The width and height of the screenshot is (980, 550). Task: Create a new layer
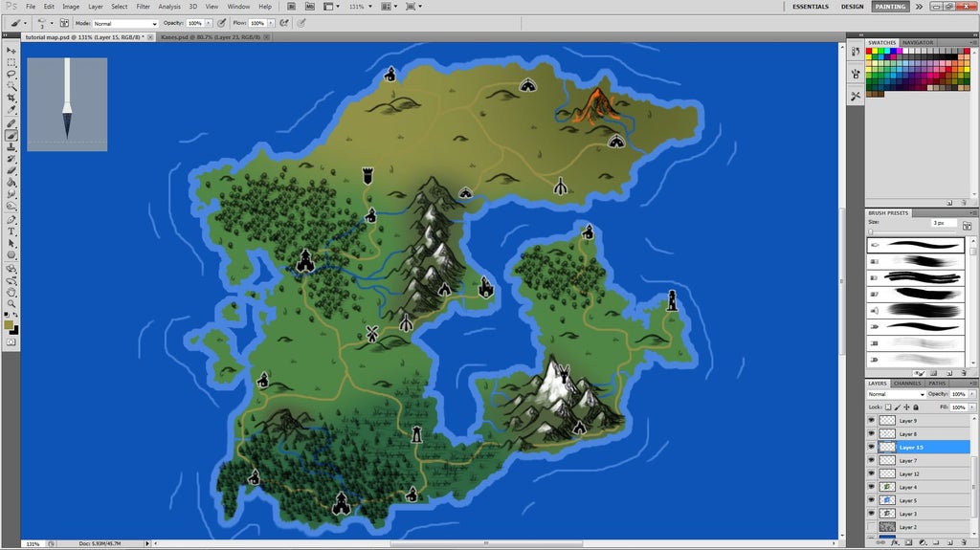949,543
